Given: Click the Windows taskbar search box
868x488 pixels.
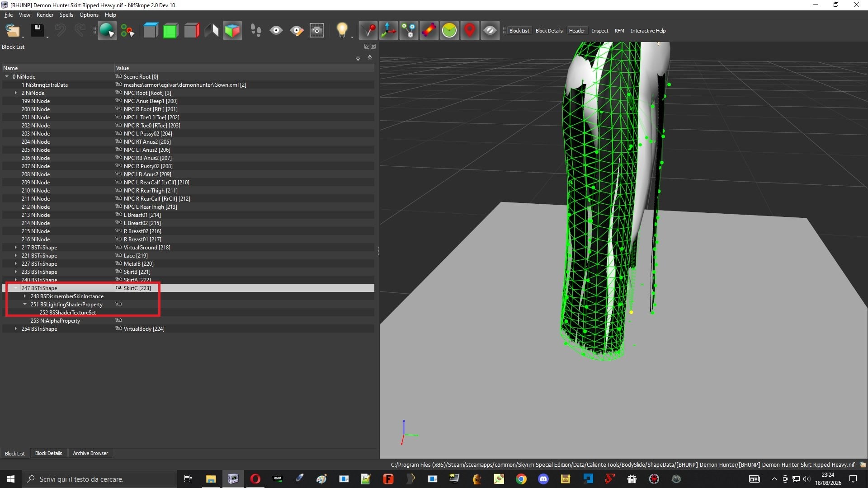Looking at the screenshot, I should (99, 479).
